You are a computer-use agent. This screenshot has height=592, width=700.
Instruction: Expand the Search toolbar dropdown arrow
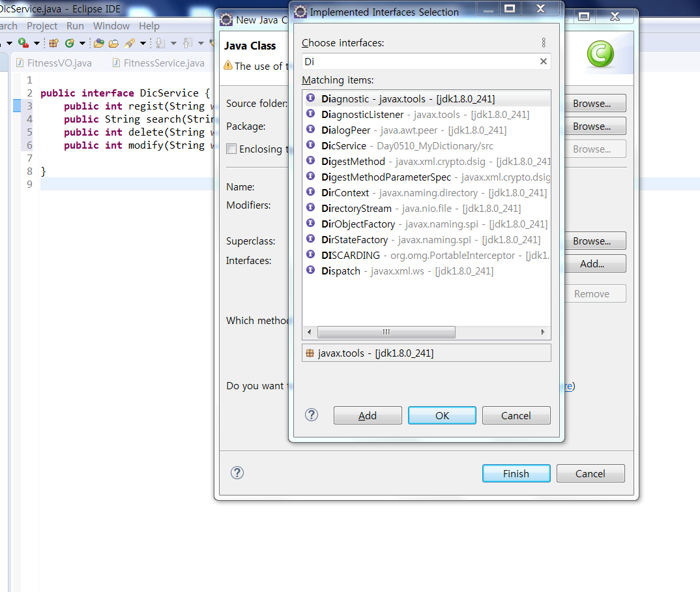(x=143, y=43)
